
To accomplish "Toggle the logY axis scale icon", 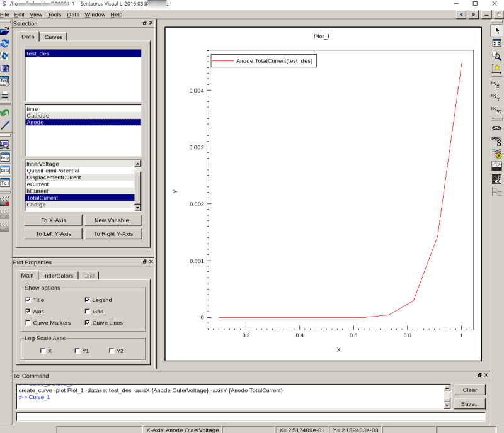I will click(496, 96).
